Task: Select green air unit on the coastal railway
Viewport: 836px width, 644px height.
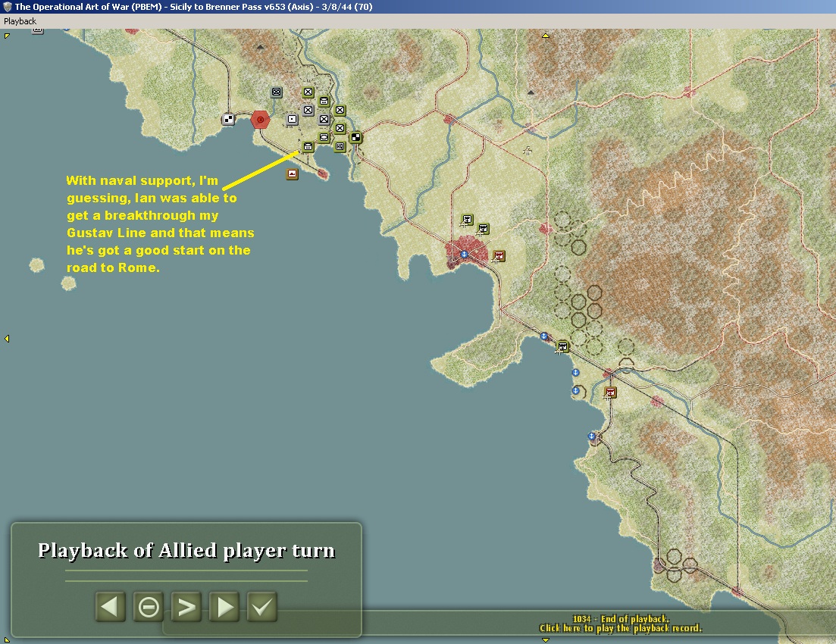Action: pos(562,347)
